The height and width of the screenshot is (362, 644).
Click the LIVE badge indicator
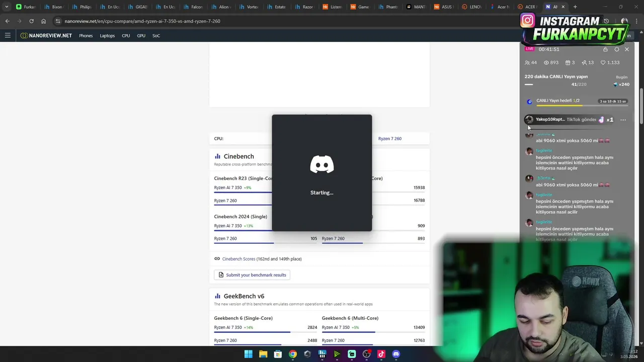pyautogui.click(x=529, y=49)
